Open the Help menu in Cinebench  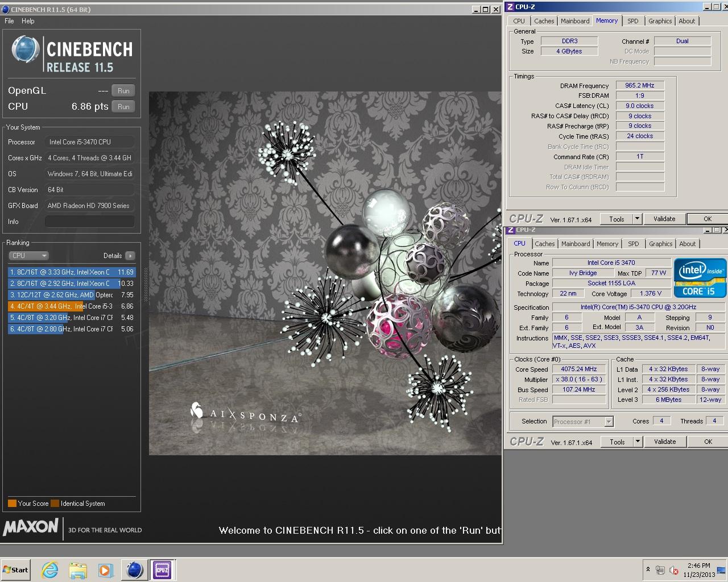tap(28, 21)
